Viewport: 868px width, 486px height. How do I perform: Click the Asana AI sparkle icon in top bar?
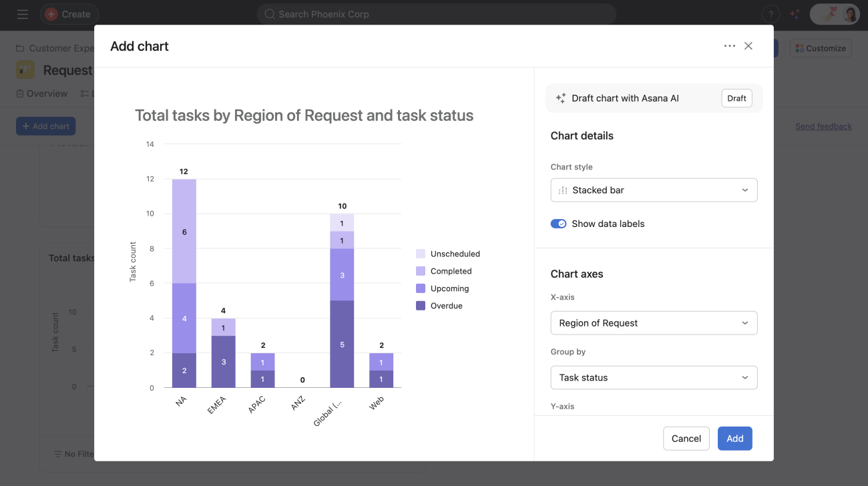click(x=795, y=14)
